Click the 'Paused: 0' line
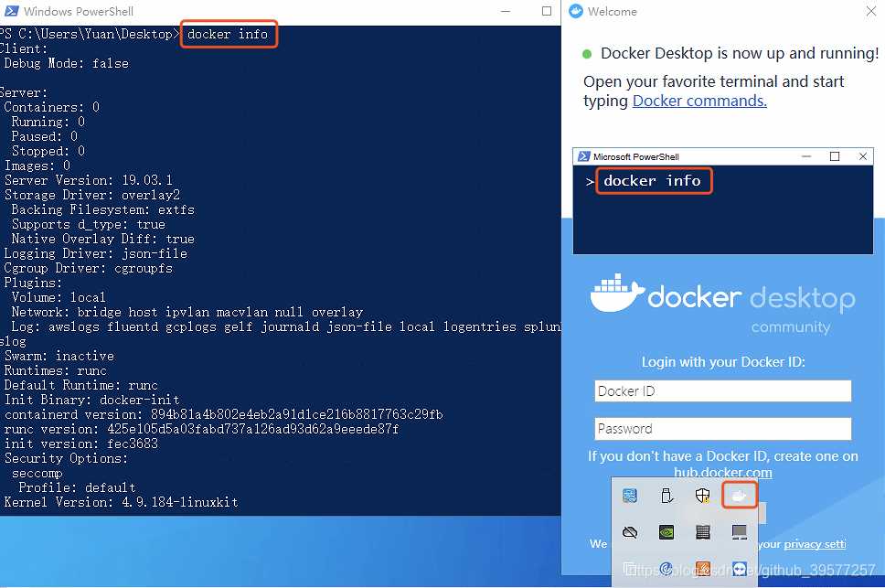The image size is (885, 588). (44, 136)
